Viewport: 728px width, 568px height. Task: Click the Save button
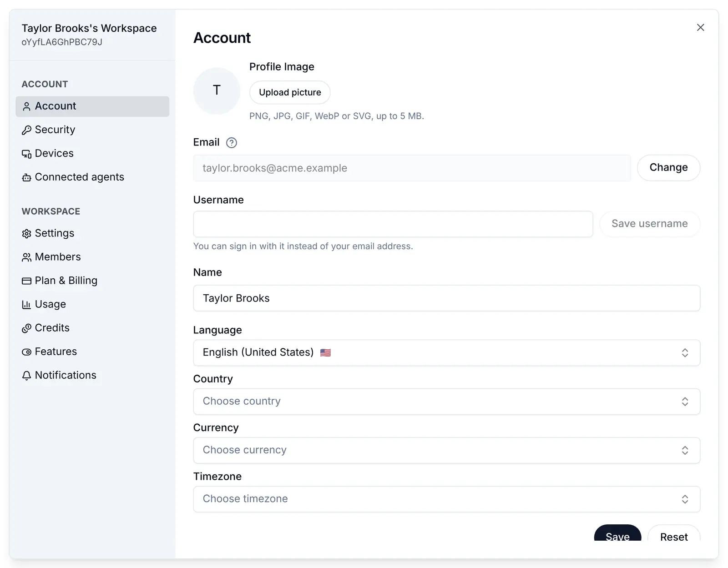[x=617, y=533]
